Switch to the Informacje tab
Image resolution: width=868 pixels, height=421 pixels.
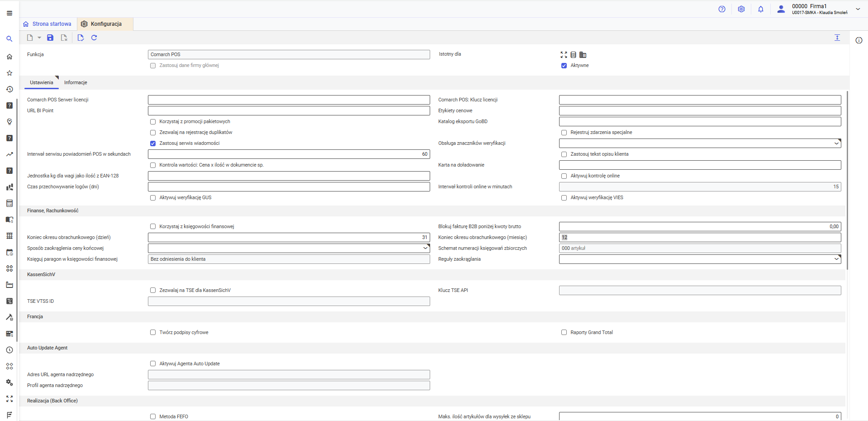click(76, 82)
